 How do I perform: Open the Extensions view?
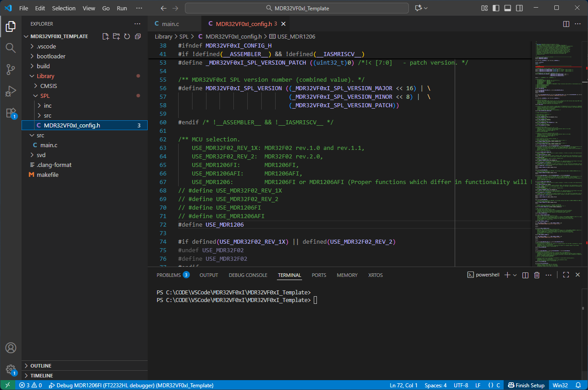click(x=11, y=113)
